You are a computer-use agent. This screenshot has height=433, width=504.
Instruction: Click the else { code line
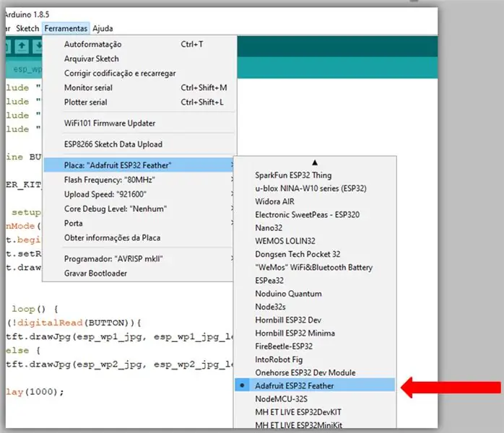[x=23, y=351]
